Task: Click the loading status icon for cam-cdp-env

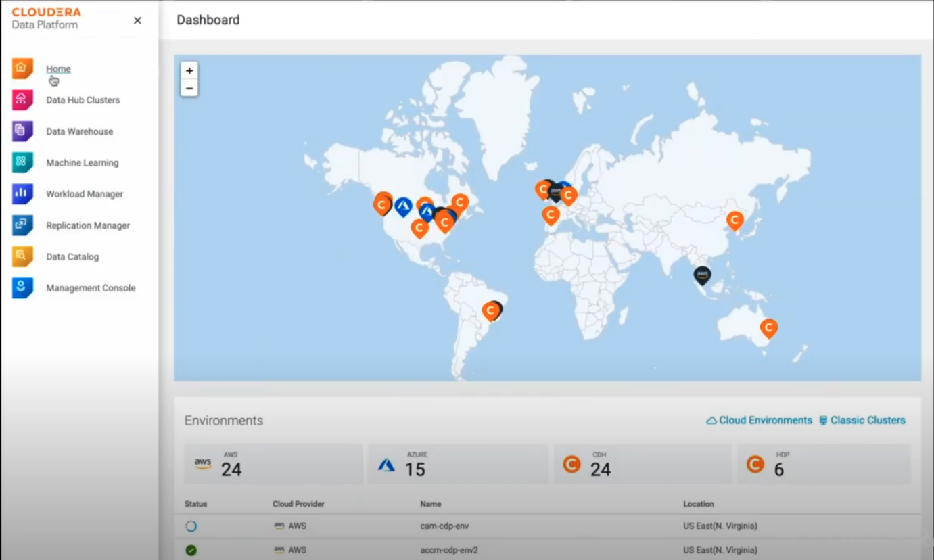Action: point(191,526)
